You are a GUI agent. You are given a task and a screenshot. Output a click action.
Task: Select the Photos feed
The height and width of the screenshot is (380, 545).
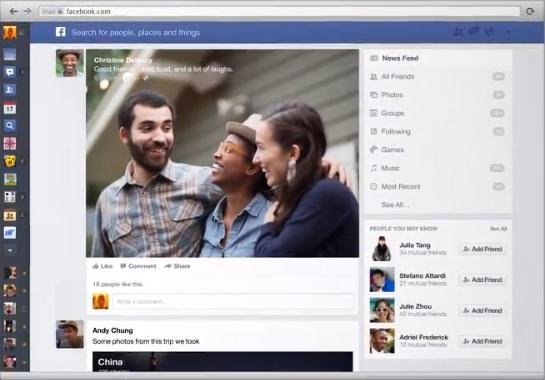[438, 95]
